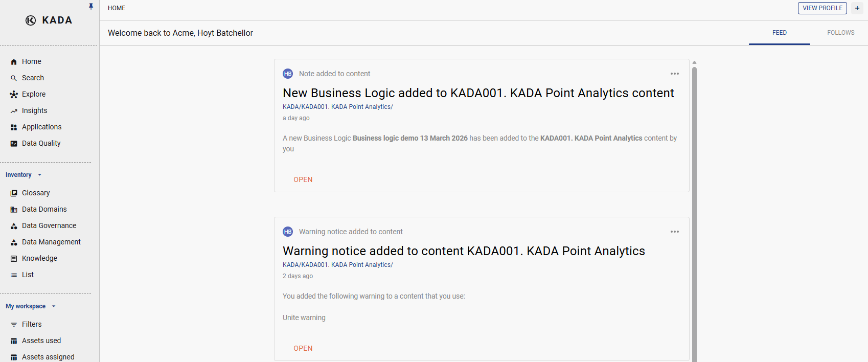
Task: Open the Applications icon in sidebar
Action: (x=14, y=127)
